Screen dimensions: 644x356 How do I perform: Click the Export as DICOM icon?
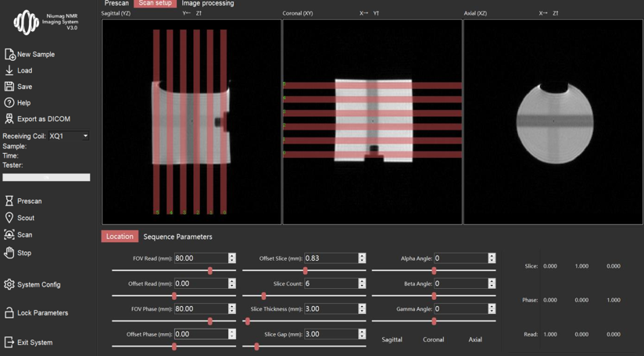click(x=9, y=119)
